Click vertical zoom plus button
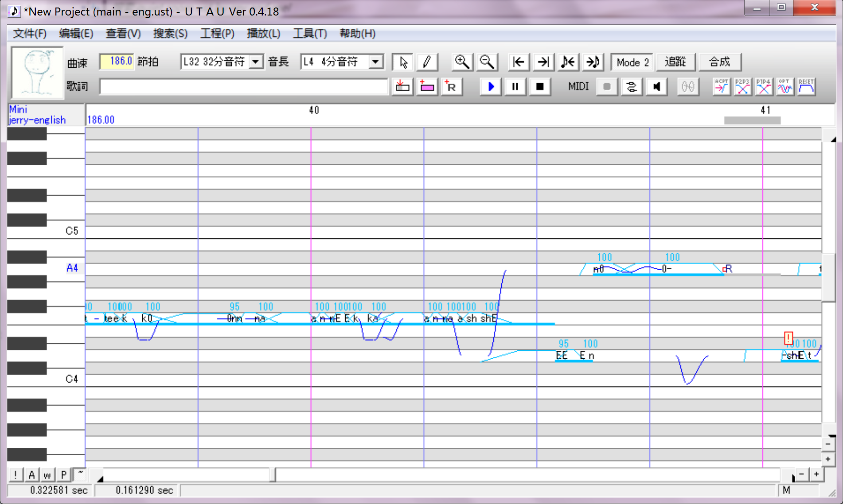Image resolution: width=843 pixels, height=504 pixels. (828, 459)
